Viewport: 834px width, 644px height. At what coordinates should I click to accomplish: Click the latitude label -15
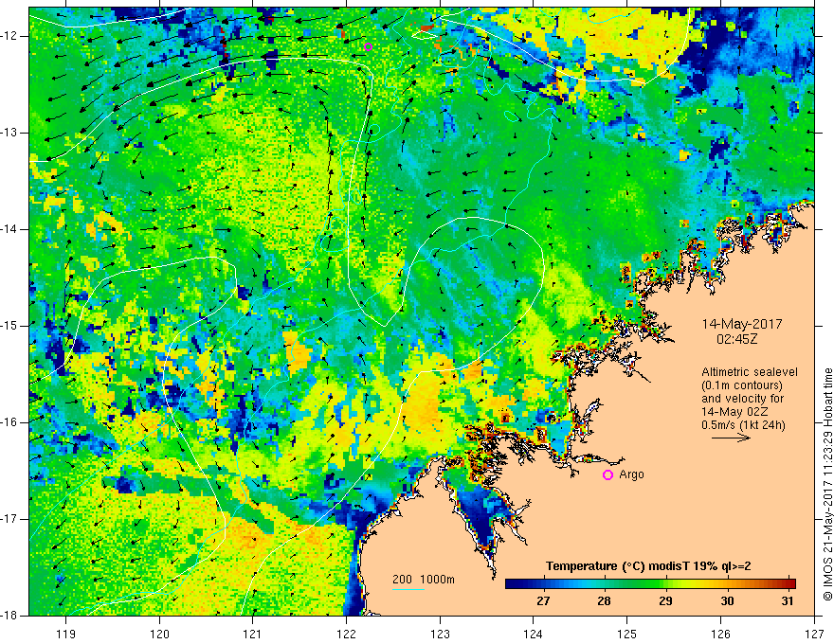(9, 326)
